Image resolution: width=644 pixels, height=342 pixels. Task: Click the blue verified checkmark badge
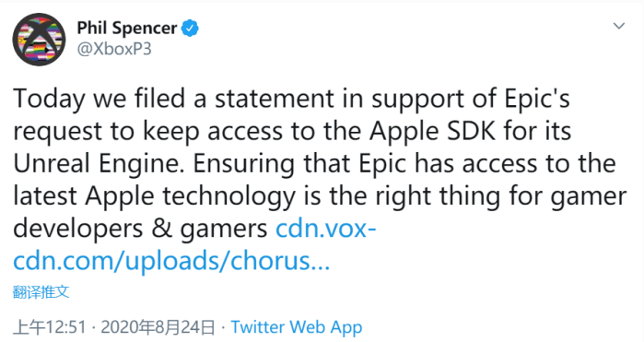(190, 29)
